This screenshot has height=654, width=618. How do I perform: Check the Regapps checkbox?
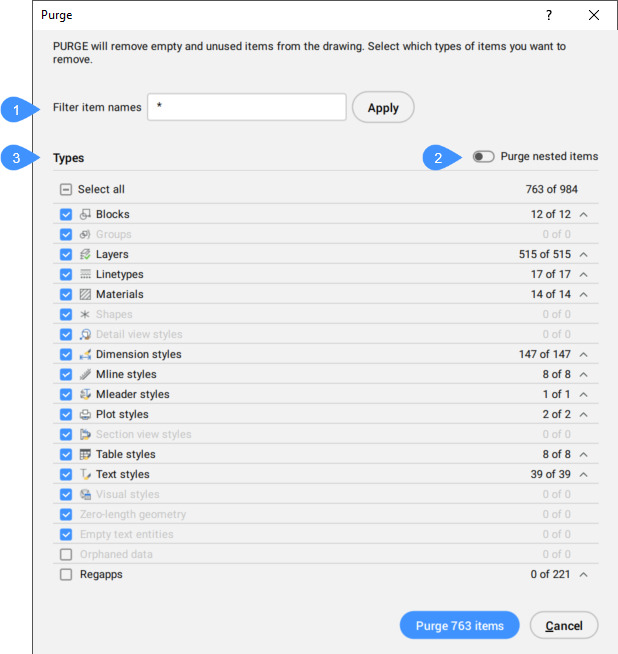[66, 574]
